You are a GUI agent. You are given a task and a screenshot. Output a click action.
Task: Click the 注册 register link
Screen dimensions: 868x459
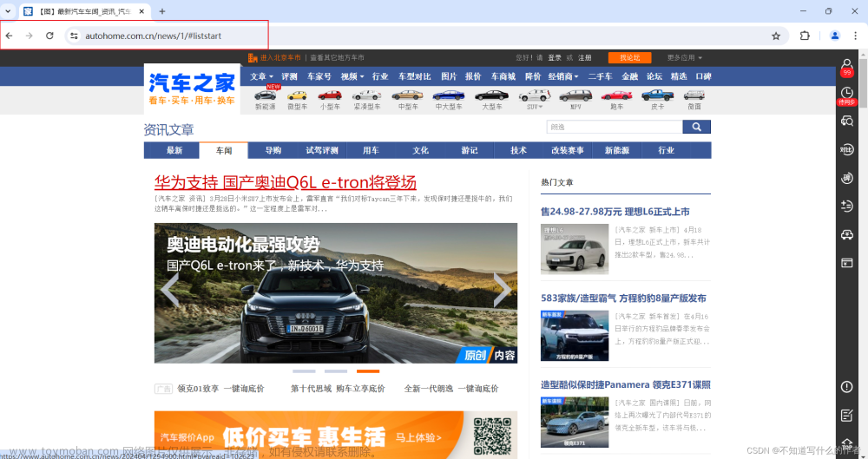pos(585,57)
